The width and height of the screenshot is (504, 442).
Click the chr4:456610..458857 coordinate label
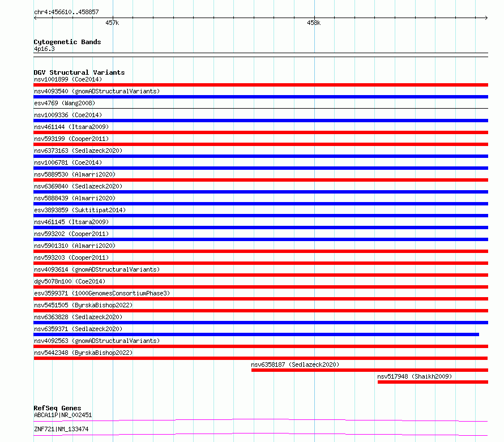66,12
